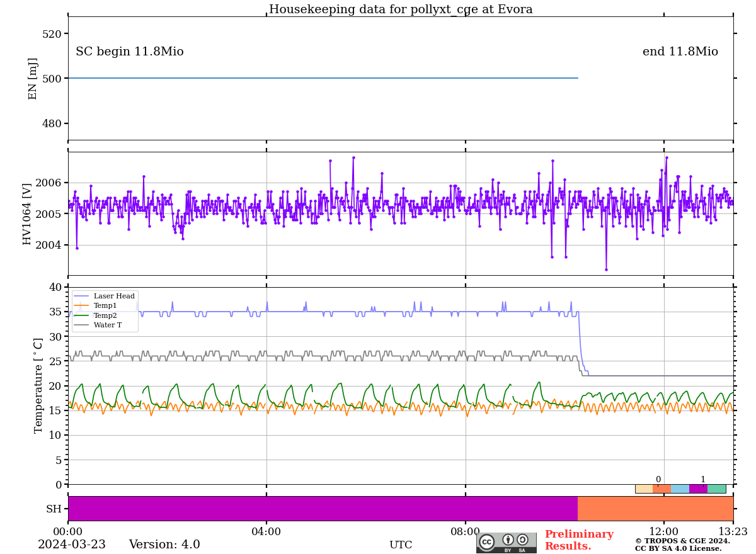This screenshot has width=756, height=554.
Task: Click the magenta segment of the SH bar
Action: point(323,509)
